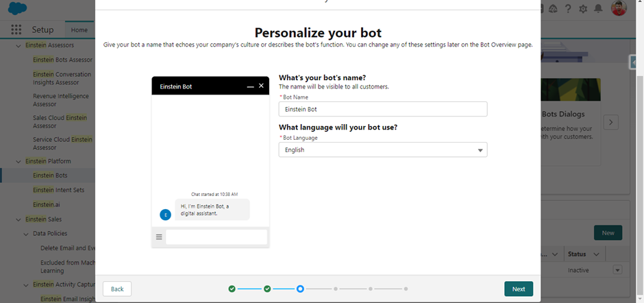This screenshot has height=303, width=644.
Task: Open the notifications bell
Action: (x=598, y=9)
